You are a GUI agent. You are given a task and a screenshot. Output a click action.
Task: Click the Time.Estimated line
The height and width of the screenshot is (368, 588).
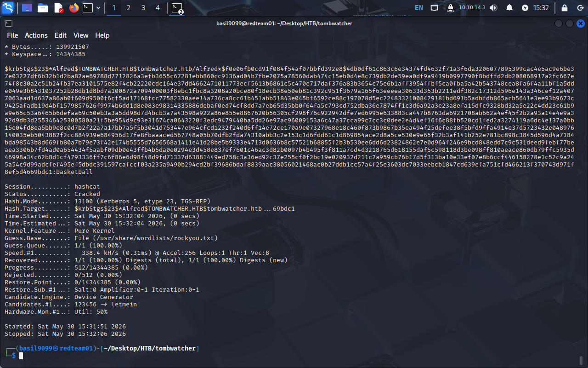tap(102, 223)
